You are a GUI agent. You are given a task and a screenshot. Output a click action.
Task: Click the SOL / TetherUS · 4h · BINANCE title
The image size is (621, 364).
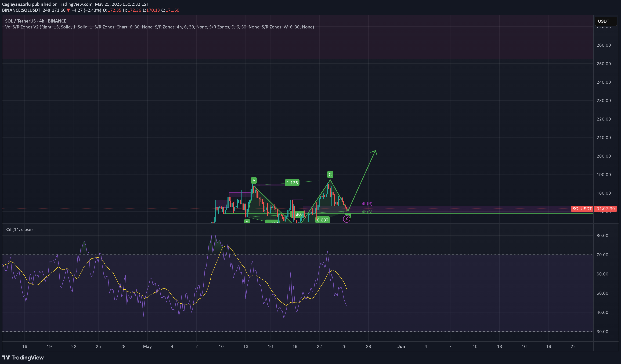pyautogui.click(x=36, y=21)
